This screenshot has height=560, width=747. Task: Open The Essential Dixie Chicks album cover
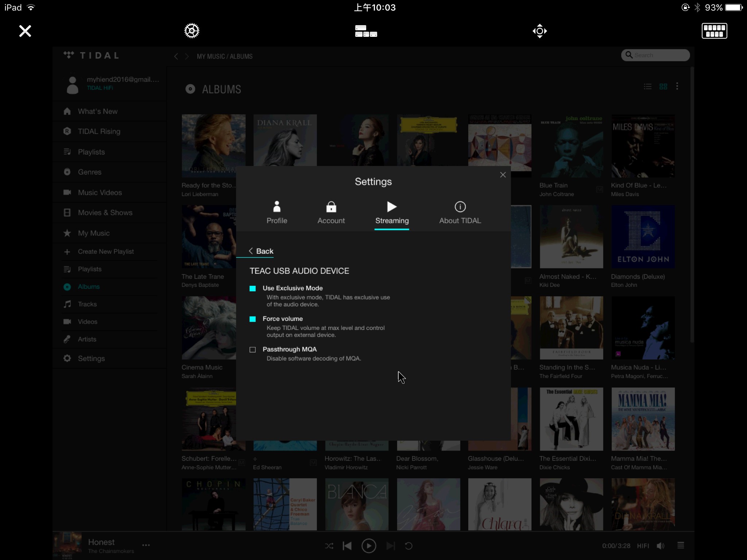click(571, 419)
